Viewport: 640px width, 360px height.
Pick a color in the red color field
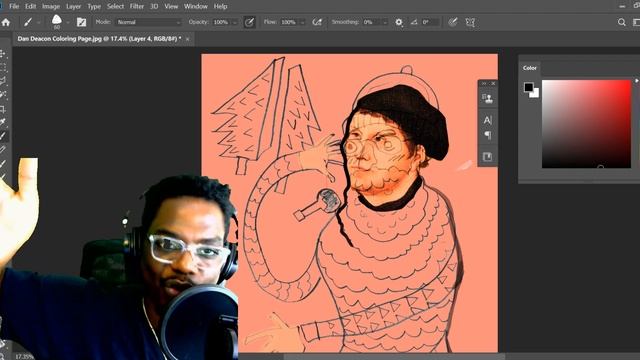pos(586,124)
